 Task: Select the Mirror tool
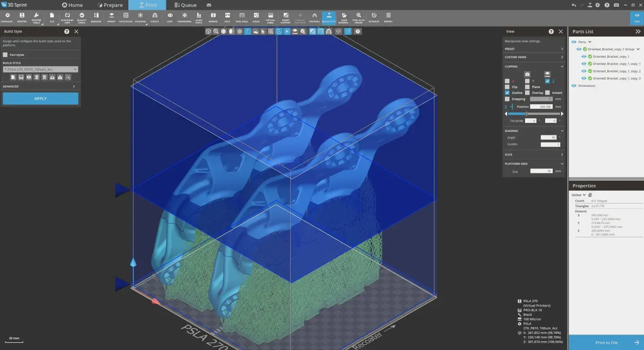click(x=213, y=17)
